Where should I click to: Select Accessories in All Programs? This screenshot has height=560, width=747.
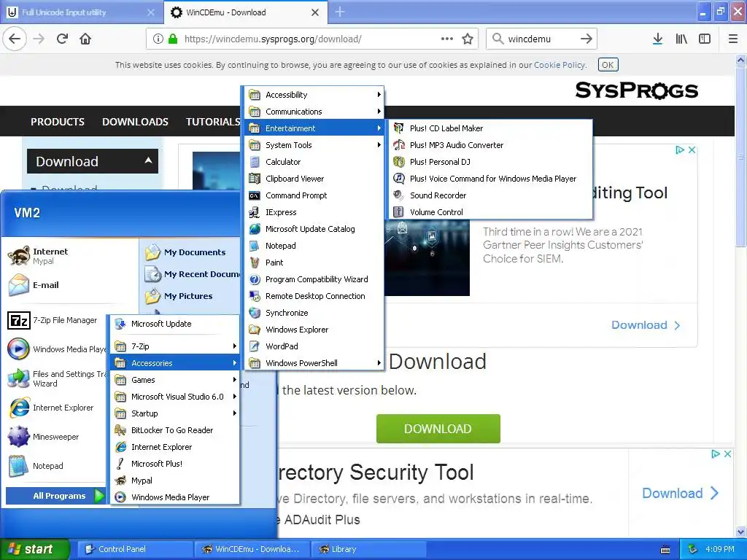point(175,363)
